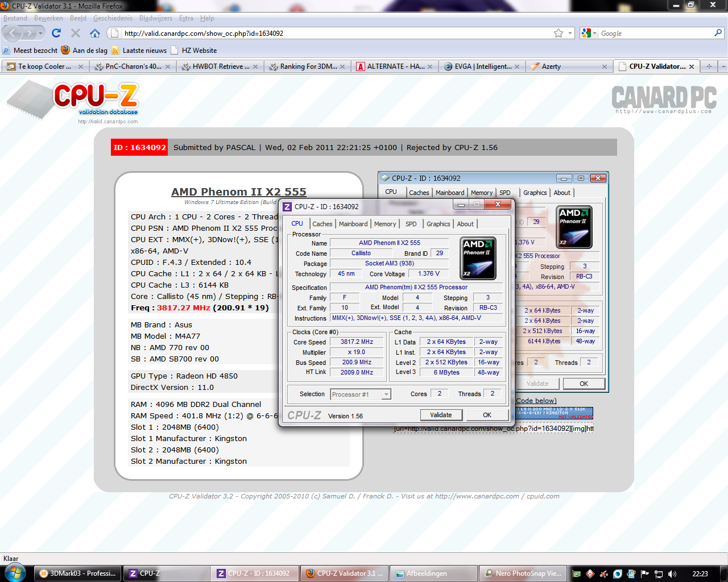The height and width of the screenshot is (582, 728).
Task: Click OK button in embedded CPU-Z image
Action: (584, 384)
